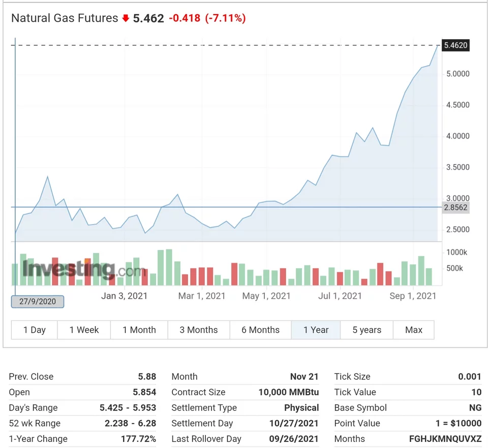Choose the 1 Month range tab

tap(139, 330)
